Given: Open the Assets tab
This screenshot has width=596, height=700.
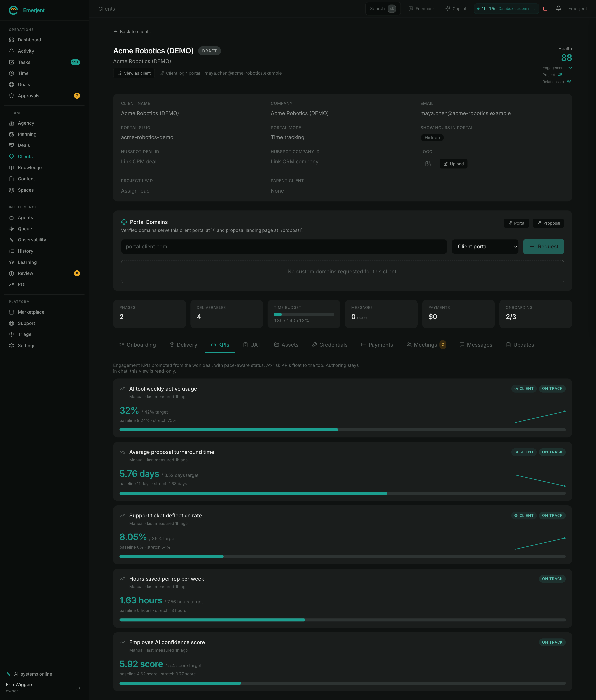Looking at the screenshot, I should [286, 345].
